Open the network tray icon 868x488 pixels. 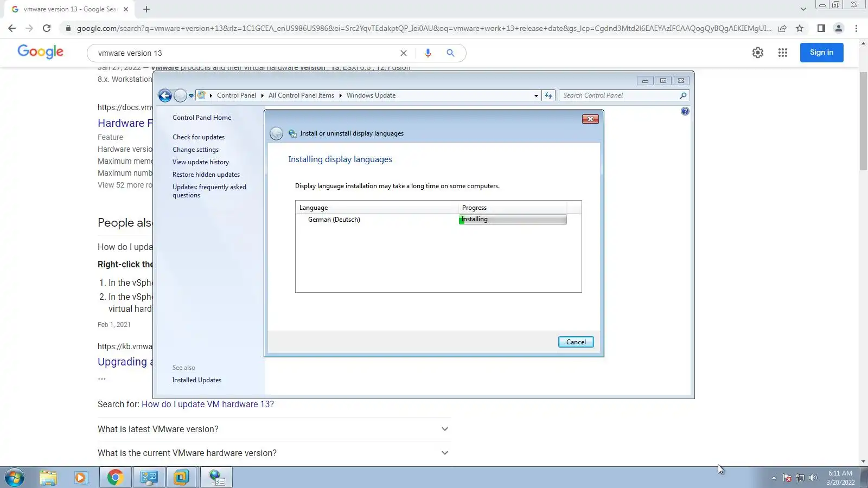coord(800,478)
